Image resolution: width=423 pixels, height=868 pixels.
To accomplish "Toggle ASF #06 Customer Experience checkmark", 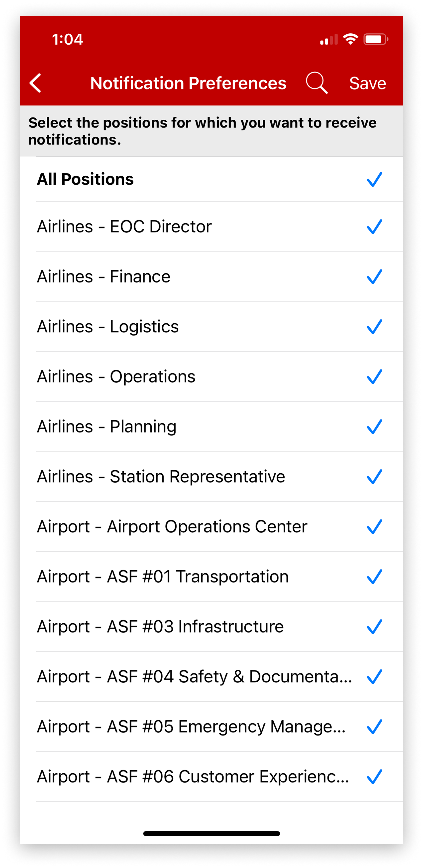I will (x=374, y=777).
